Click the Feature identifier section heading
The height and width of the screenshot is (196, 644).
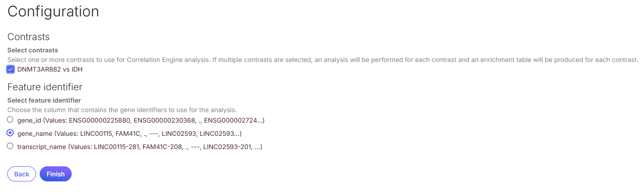tap(45, 87)
